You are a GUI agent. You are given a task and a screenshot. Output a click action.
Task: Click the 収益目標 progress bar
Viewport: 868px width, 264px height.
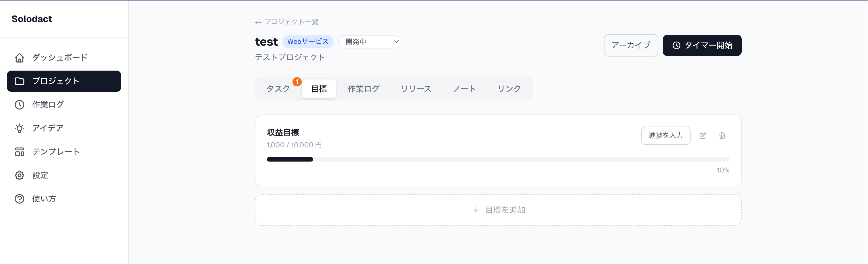click(498, 159)
